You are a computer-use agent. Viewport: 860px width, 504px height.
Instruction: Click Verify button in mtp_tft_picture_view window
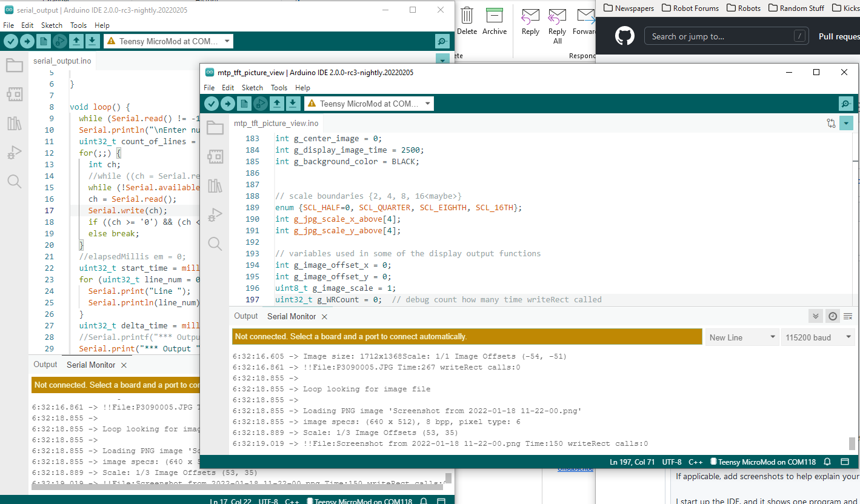click(x=212, y=104)
